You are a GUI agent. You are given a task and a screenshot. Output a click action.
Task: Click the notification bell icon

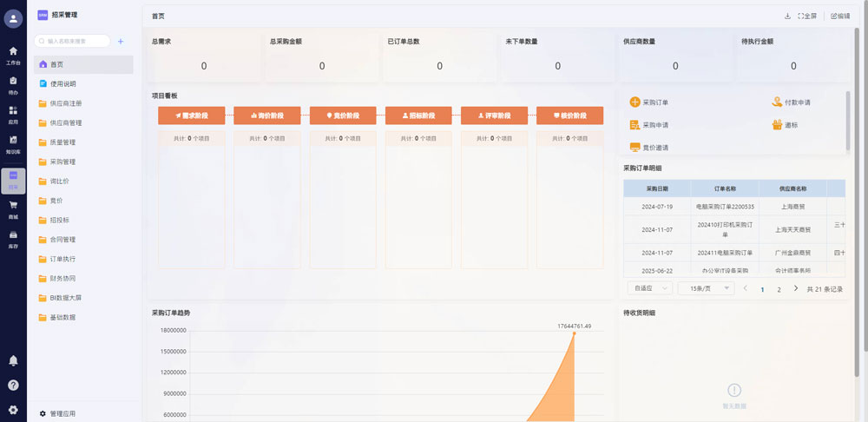[13, 360]
